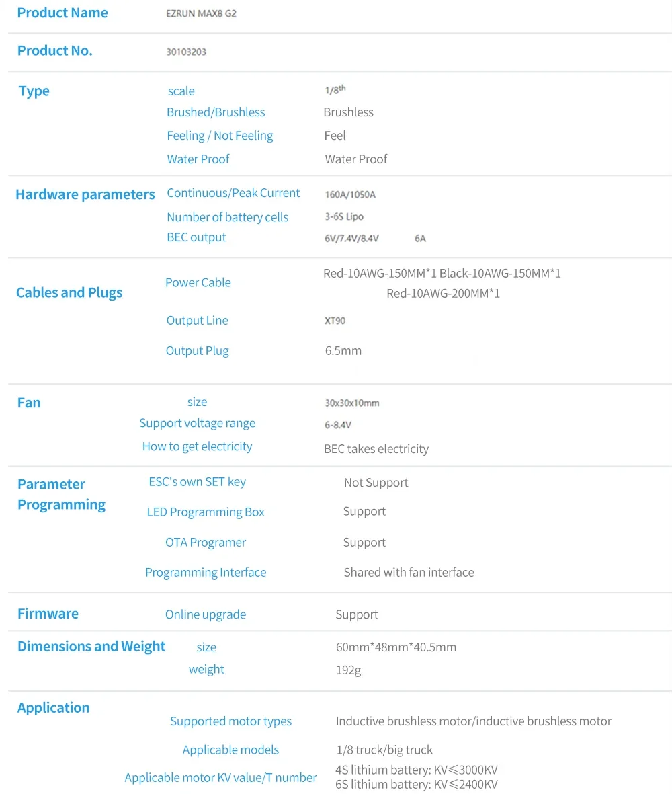Select the Dimensions and Weight heading
672x794 pixels.
tap(91, 647)
